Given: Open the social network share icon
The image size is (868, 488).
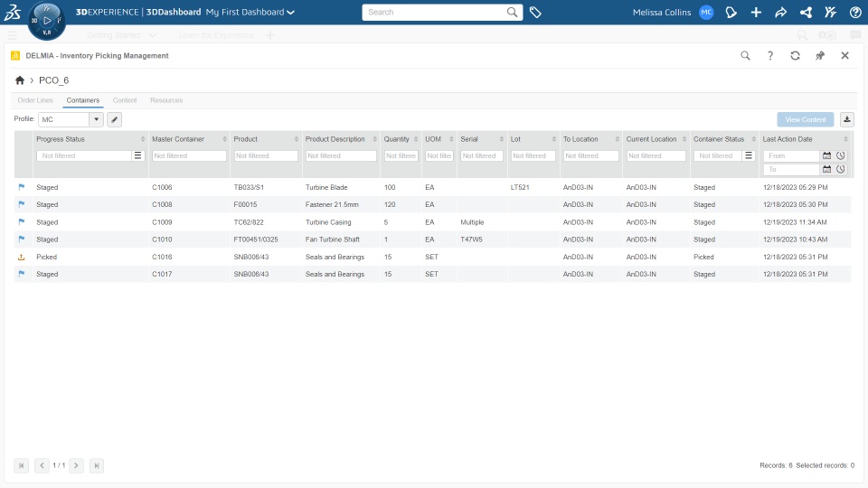Looking at the screenshot, I should (x=806, y=12).
